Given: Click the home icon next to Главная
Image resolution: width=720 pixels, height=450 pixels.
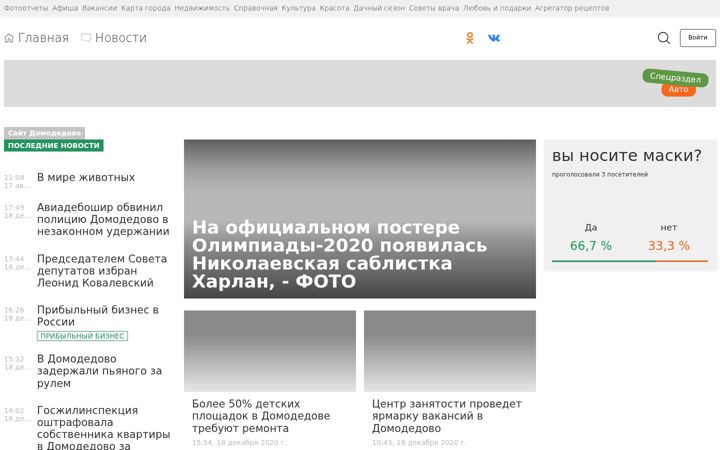Looking at the screenshot, I should [9, 38].
